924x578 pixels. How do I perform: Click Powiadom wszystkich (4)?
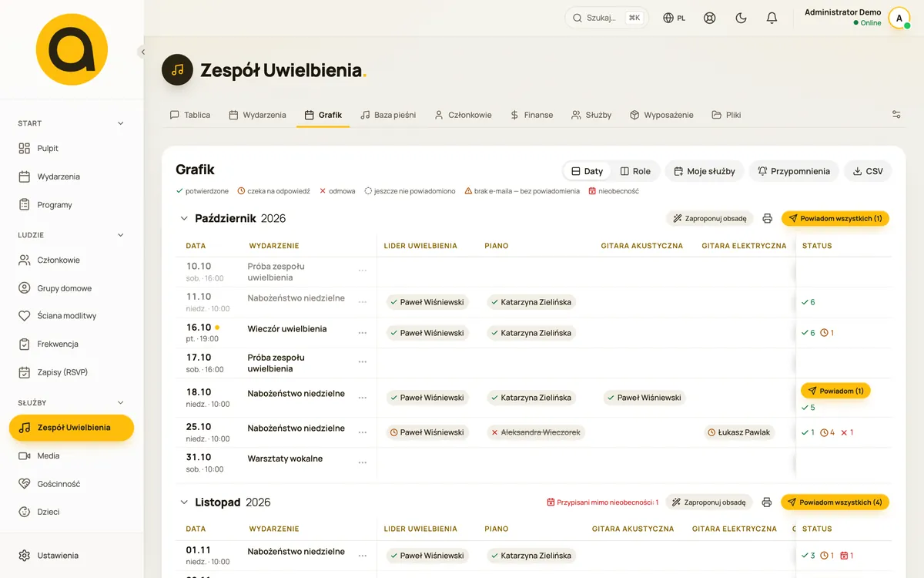(x=835, y=502)
